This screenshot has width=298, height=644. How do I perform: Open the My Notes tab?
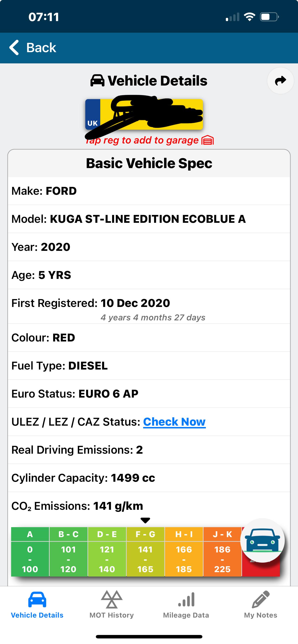260,605
